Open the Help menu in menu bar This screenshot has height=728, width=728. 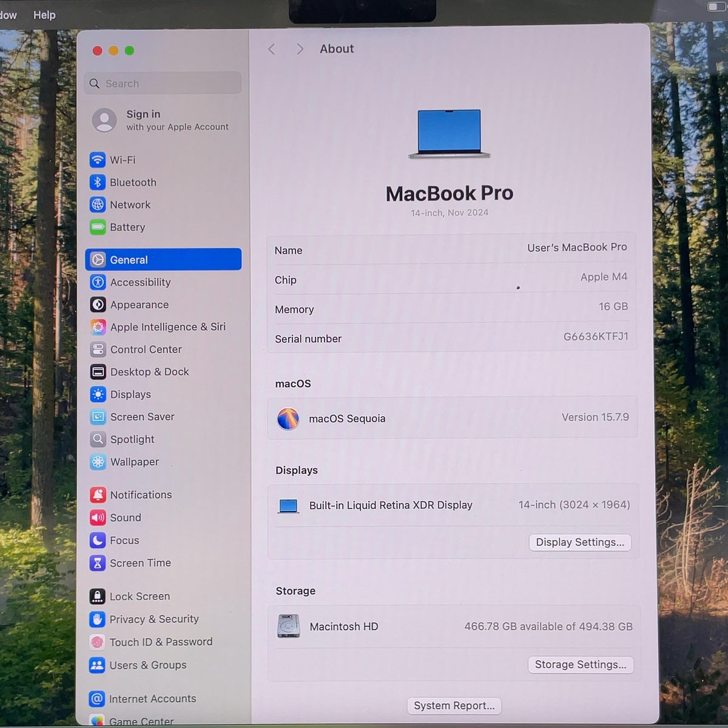click(x=44, y=15)
